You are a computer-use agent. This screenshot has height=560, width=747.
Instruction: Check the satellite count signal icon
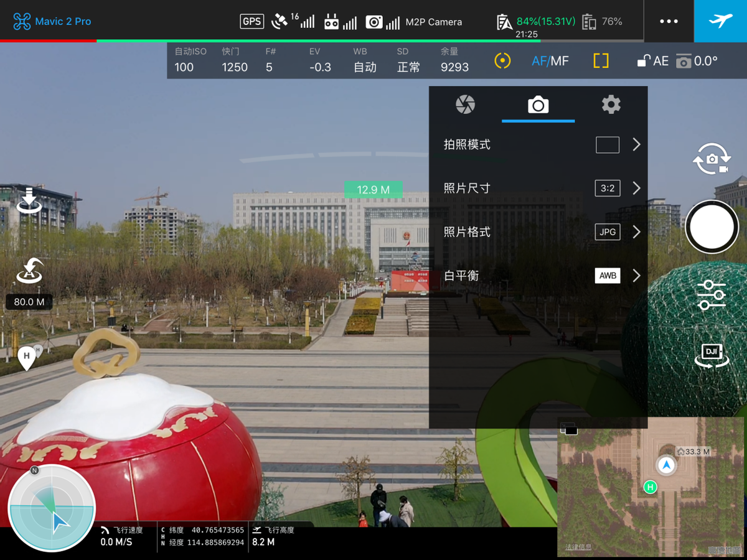click(293, 21)
